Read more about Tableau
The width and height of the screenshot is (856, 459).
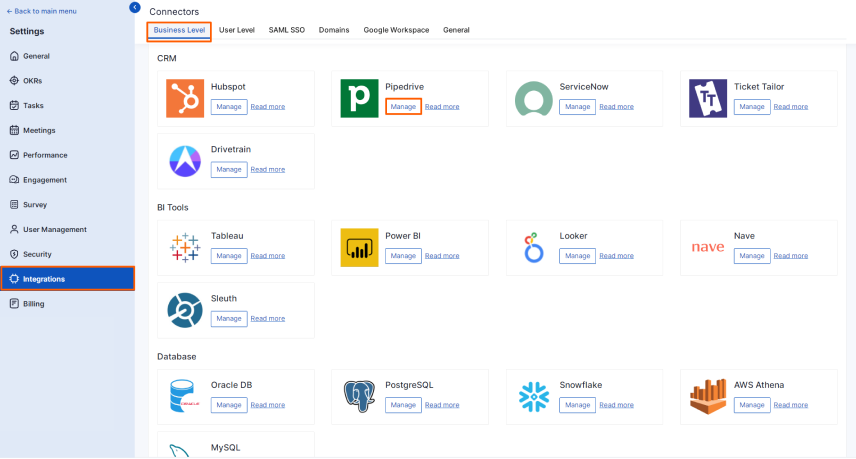[268, 256]
